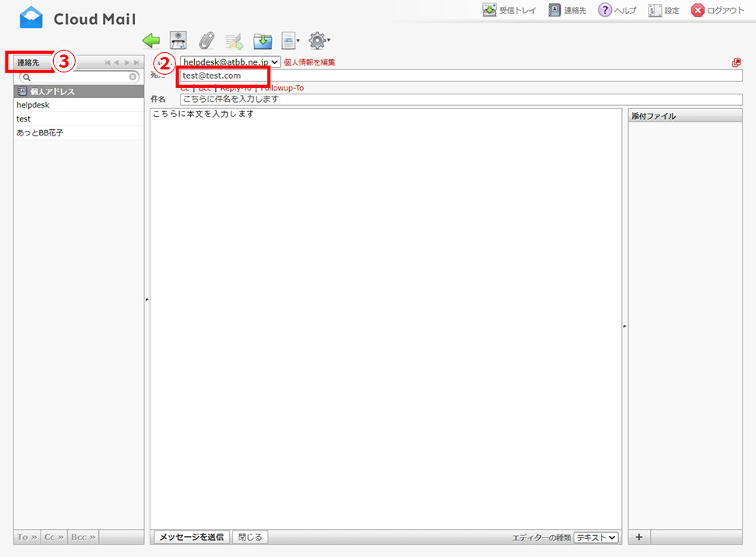Expand the sender address dropdown

coord(230,62)
